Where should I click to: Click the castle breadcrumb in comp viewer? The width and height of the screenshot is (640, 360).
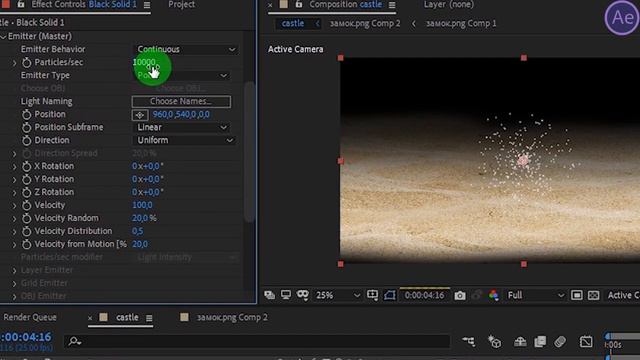(293, 23)
